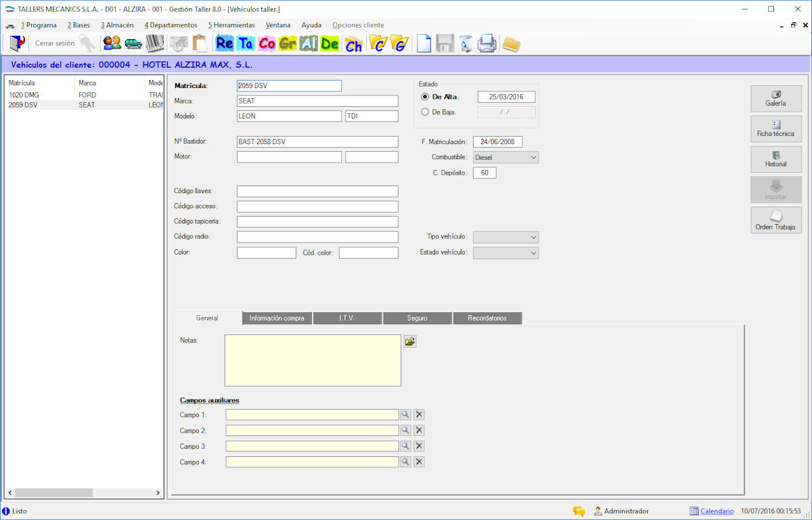Click the Cerrar sesión toolbar button
The width and height of the screenshot is (812, 520).
click(55, 43)
